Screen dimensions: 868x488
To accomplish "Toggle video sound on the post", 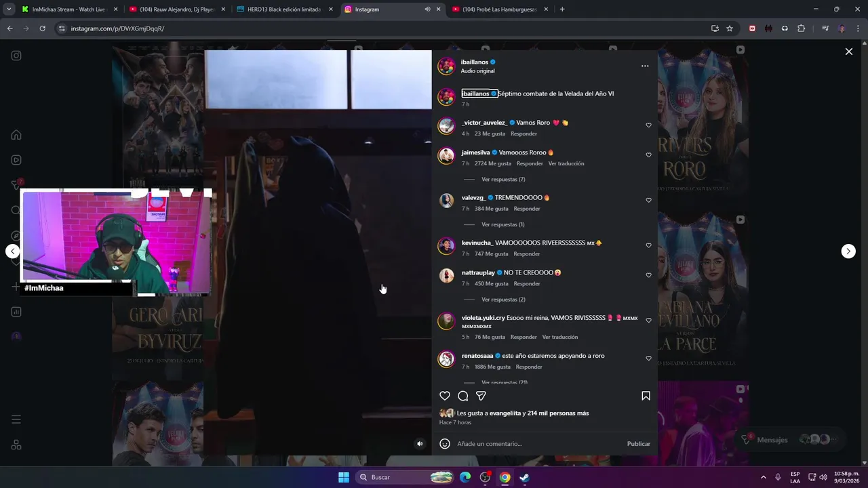I will [x=420, y=444].
